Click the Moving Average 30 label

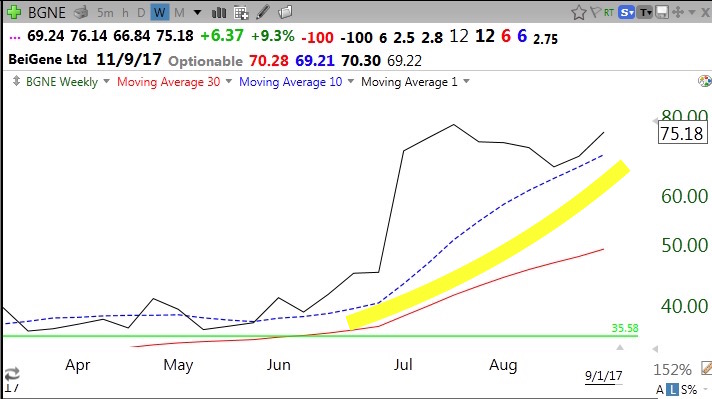coord(168,82)
